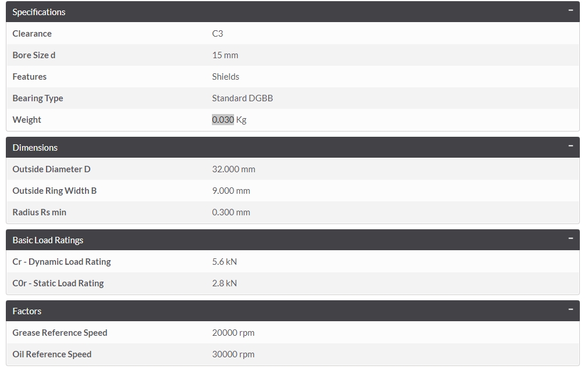
Task: Click the 2.8 kN static load value
Action: coord(224,283)
